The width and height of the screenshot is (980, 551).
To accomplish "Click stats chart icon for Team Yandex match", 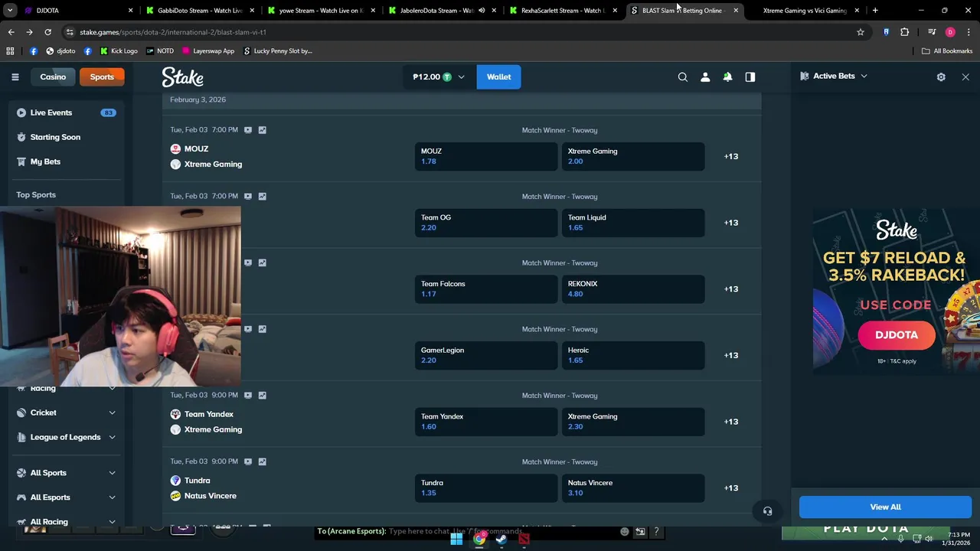I will [262, 395].
